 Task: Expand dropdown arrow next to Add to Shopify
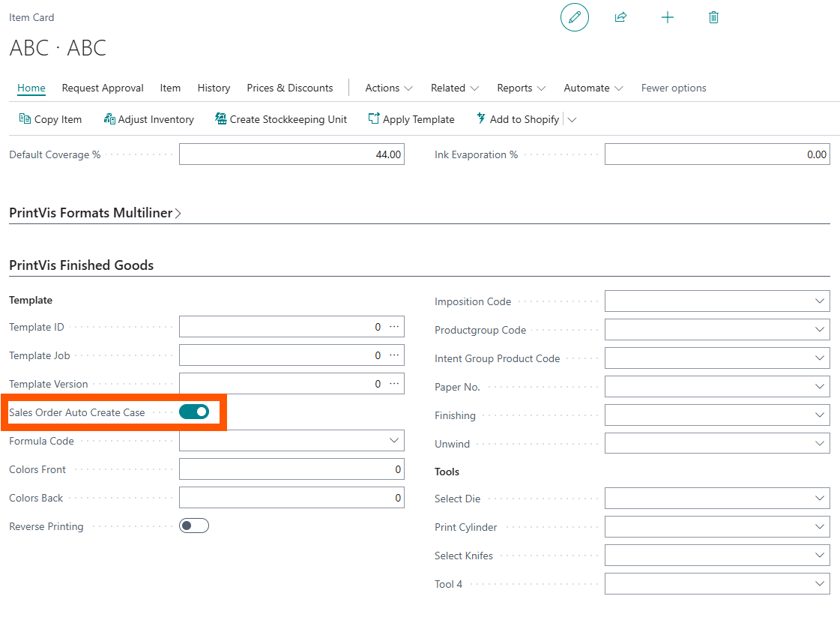pos(572,119)
